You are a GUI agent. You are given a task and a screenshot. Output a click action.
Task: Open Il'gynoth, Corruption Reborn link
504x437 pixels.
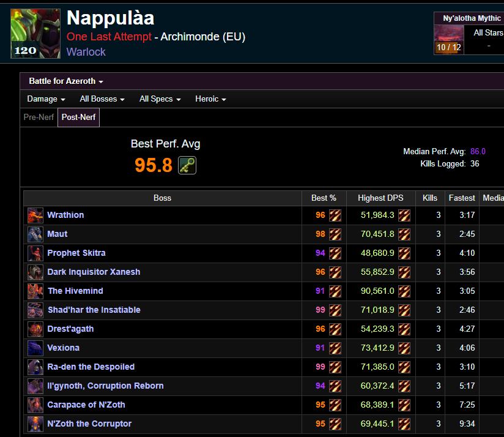(x=105, y=386)
